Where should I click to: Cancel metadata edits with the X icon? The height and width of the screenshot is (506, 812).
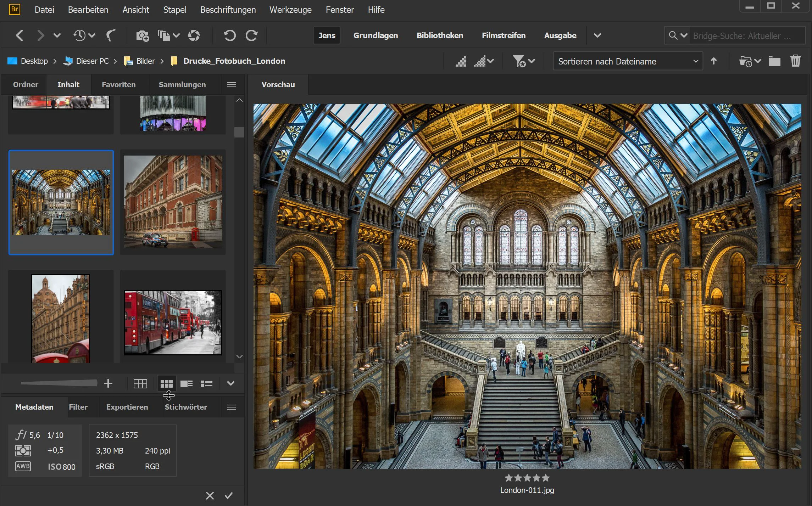210,495
